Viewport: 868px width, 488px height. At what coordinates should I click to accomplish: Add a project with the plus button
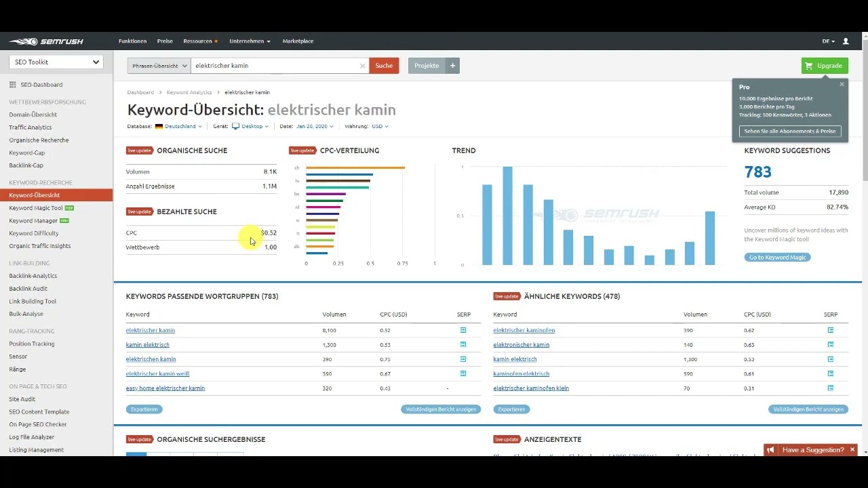[x=453, y=66]
